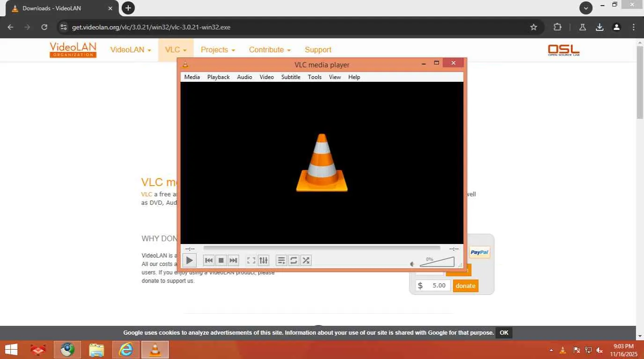Click the webpage vertical scrollbar thumb
Image resolution: width=644 pixels, height=359 pixels.
coord(640,83)
